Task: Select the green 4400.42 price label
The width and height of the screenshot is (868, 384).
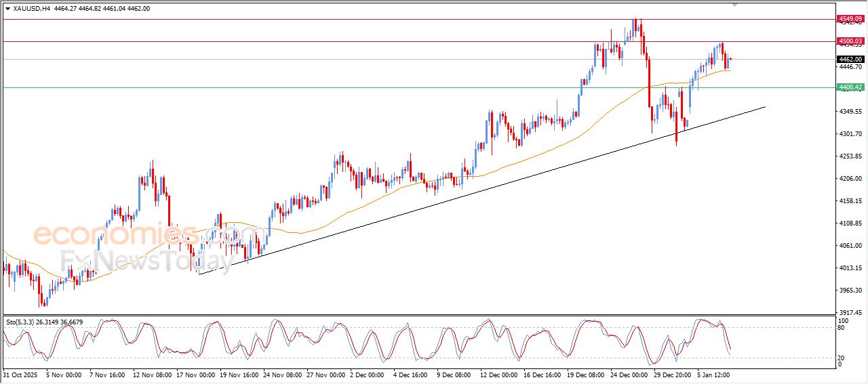Action: tap(850, 87)
